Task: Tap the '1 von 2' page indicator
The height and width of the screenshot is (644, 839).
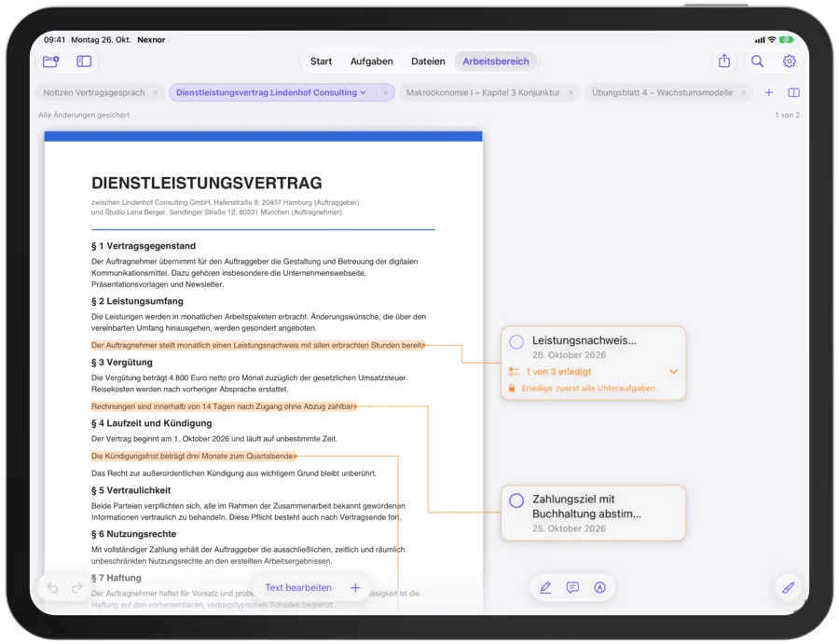Action: [x=787, y=115]
